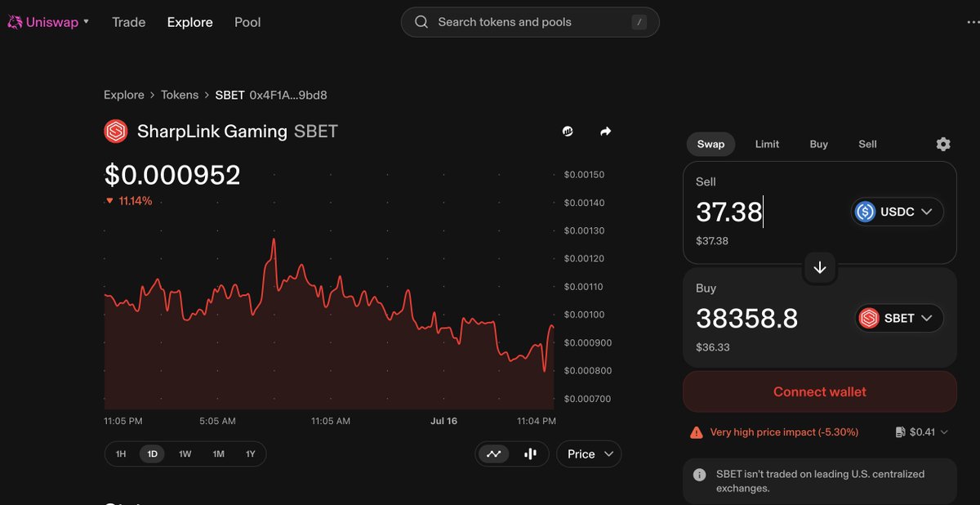Click the $36.33 buy value text

(x=713, y=347)
